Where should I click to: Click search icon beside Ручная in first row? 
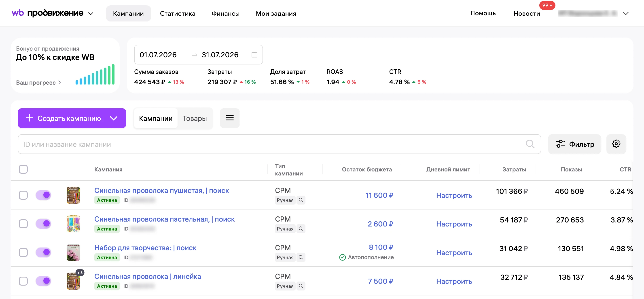click(x=301, y=200)
